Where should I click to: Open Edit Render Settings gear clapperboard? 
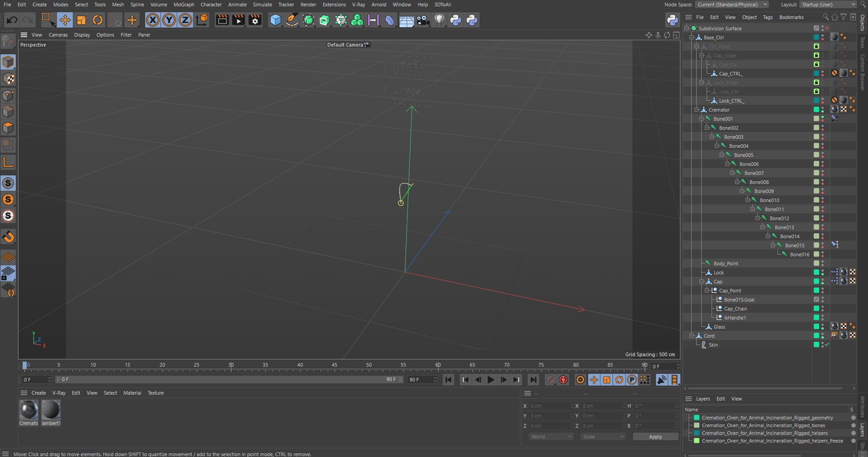click(255, 20)
